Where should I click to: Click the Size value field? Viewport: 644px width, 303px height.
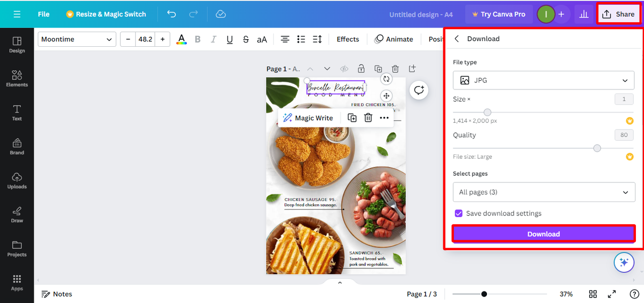point(624,99)
